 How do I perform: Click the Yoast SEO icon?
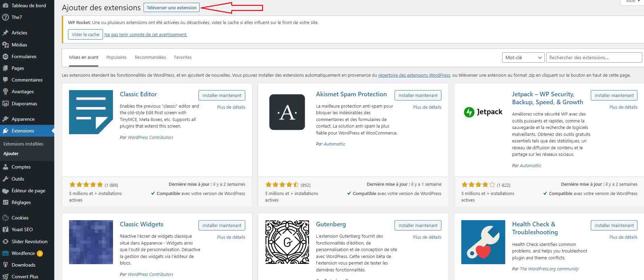click(x=5, y=229)
